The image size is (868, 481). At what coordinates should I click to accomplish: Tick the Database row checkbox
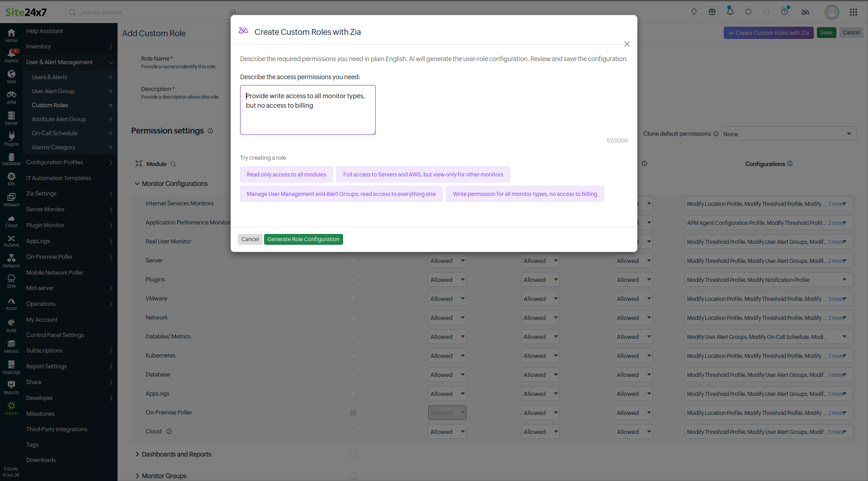[x=353, y=375]
